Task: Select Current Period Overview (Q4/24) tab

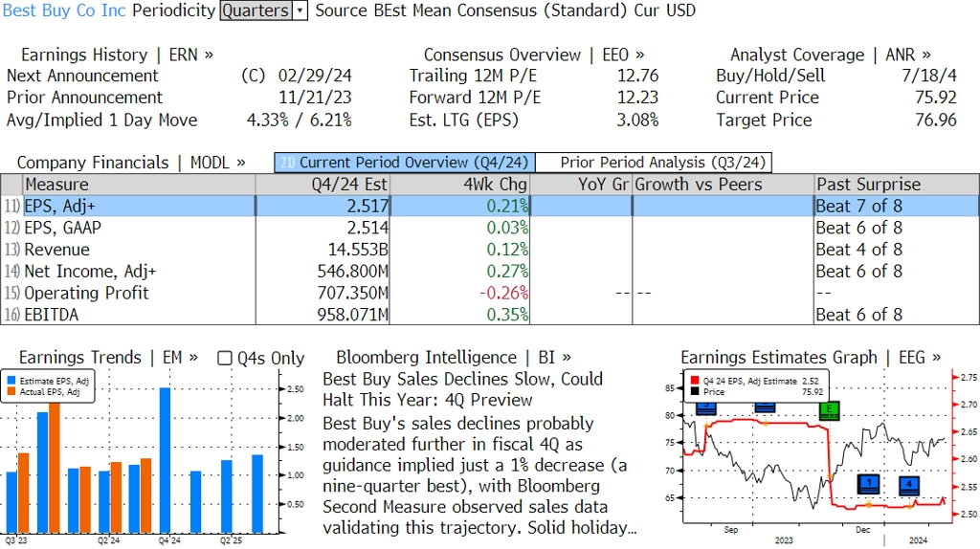Action: pyautogui.click(x=405, y=163)
